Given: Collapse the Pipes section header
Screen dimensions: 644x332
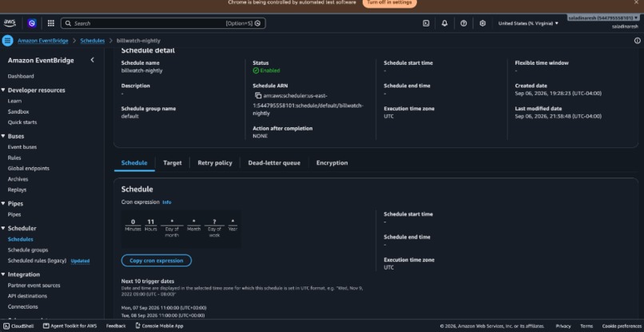Looking at the screenshot, I should point(3,204).
